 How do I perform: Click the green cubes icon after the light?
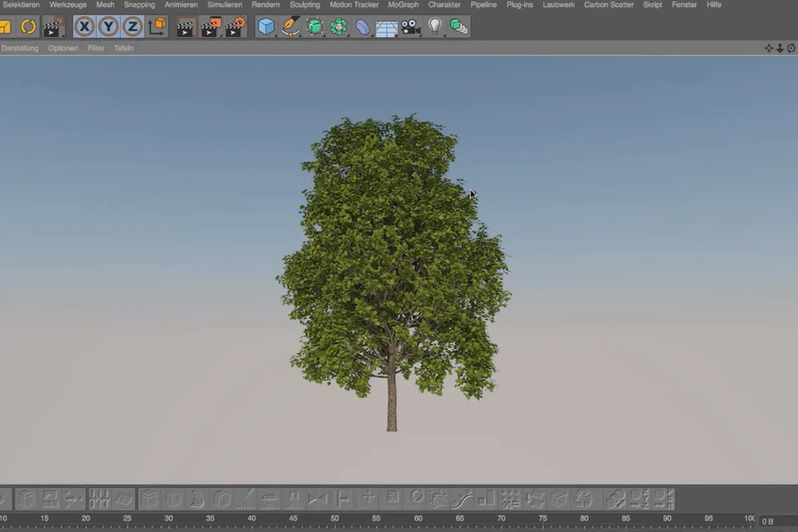coord(458,27)
